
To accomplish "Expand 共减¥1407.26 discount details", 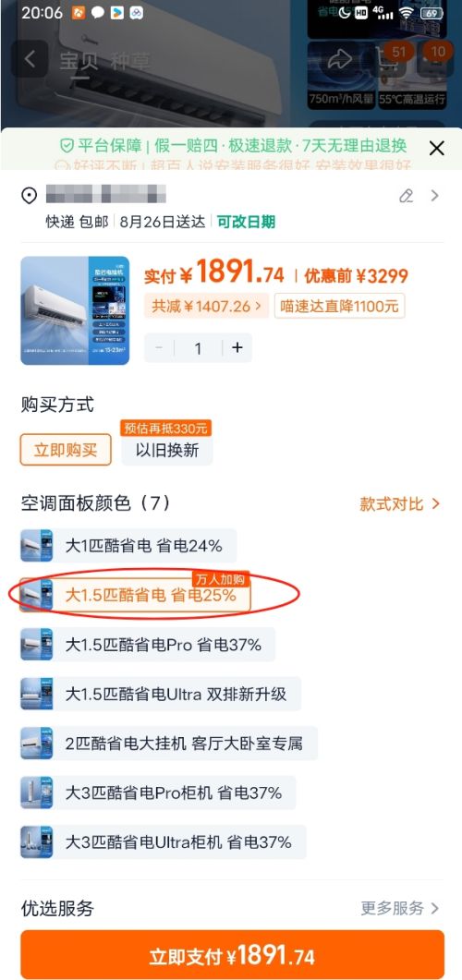I will click(x=206, y=307).
